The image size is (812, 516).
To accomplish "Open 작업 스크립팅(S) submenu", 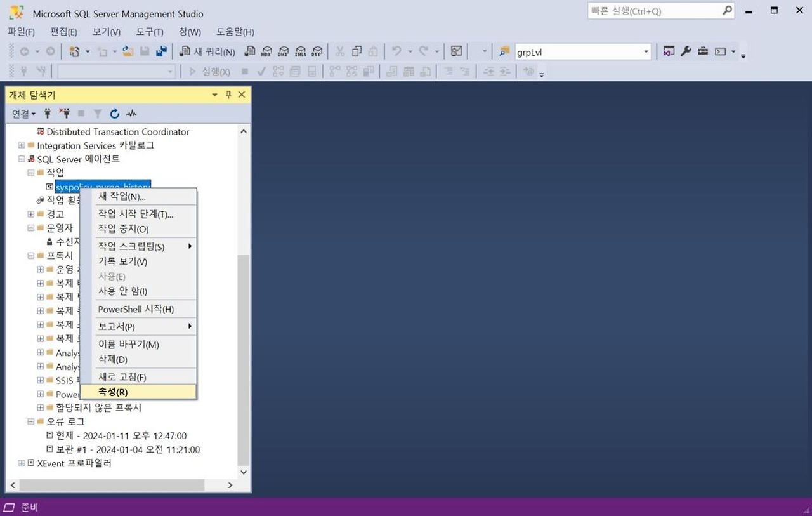I will pyautogui.click(x=138, y=246).
